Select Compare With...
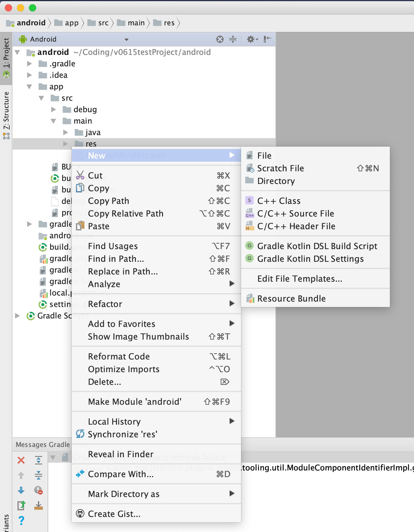This screenshot has height=532, width=414. coord(156,474)
